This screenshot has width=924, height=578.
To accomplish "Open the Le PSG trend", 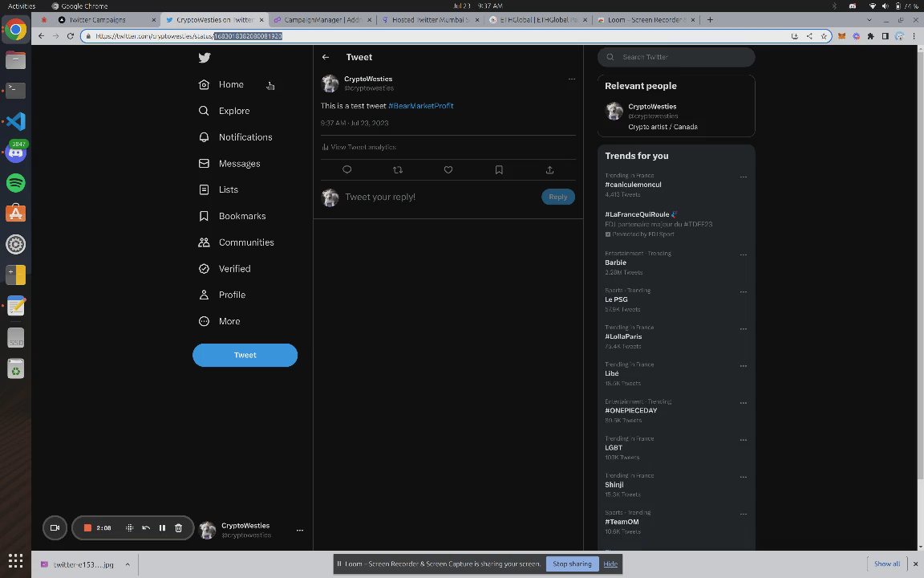I will coord(616,299).
